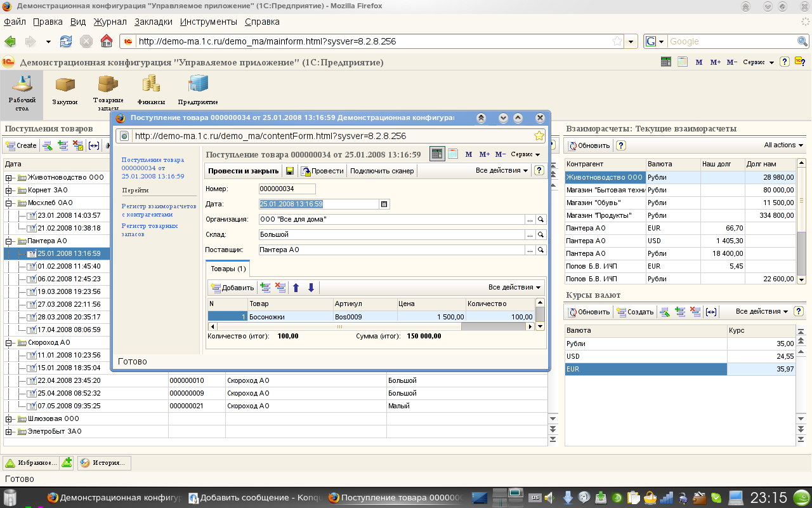812x508 pixels.
Task: Open calculator icon in document dialog header
Action: tap(437, 154)
